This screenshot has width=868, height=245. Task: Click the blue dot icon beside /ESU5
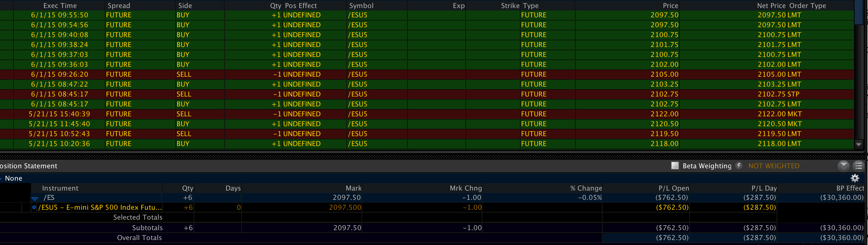[34, 207]
